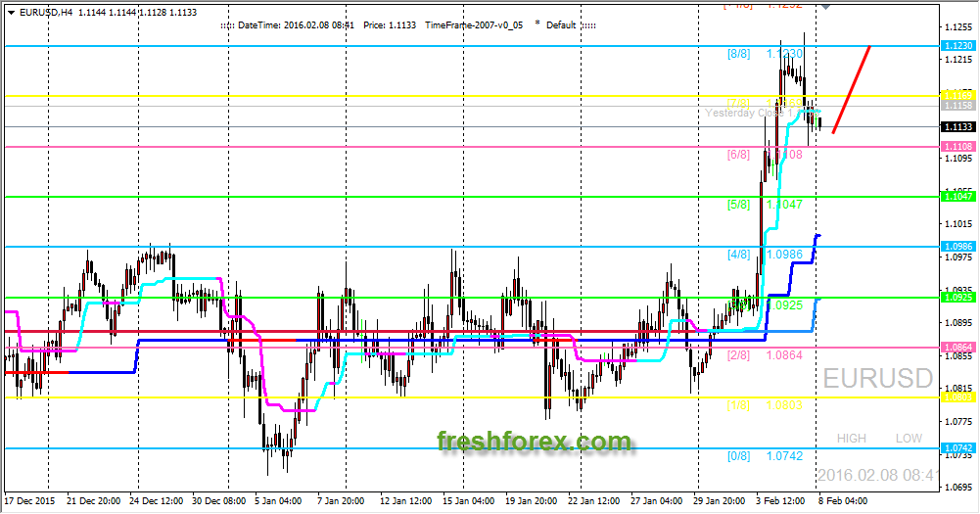Click the TimeFrame-2007-v0_05 indicator label
The image size is (980, 514).
(x=474, y=25)
